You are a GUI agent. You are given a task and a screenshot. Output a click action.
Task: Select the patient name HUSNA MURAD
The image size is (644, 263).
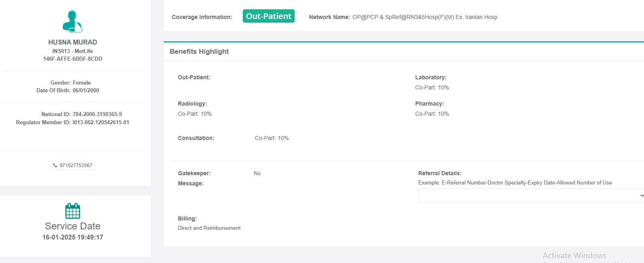point(73,42)
